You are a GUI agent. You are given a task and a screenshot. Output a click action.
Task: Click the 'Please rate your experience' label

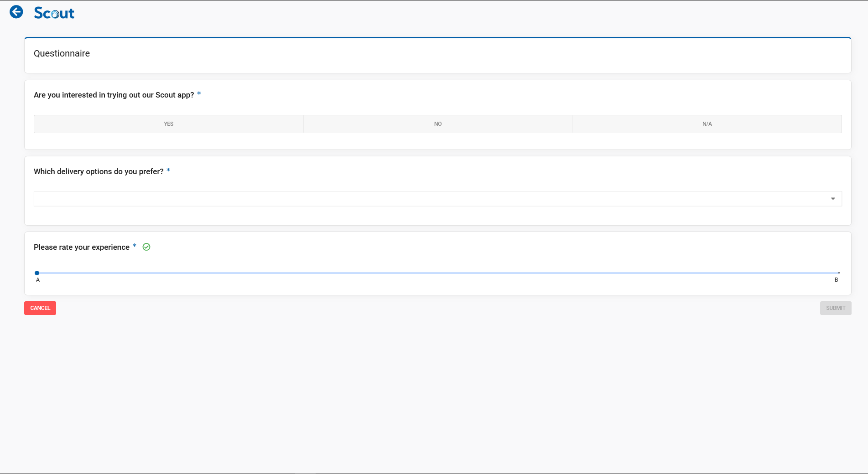82,247
